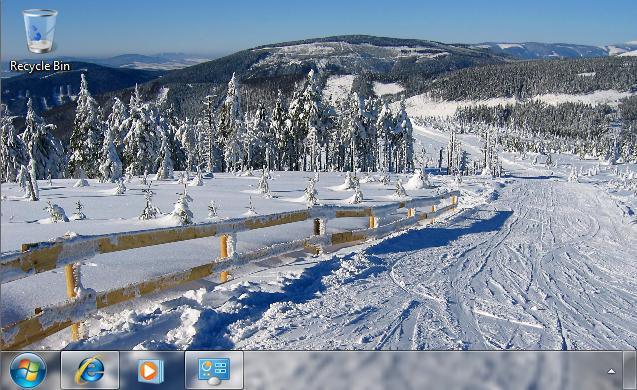Open the Start menu Windows orb
Image resolution: width=637 pixels, height=390 pixels.
point(28,370)
